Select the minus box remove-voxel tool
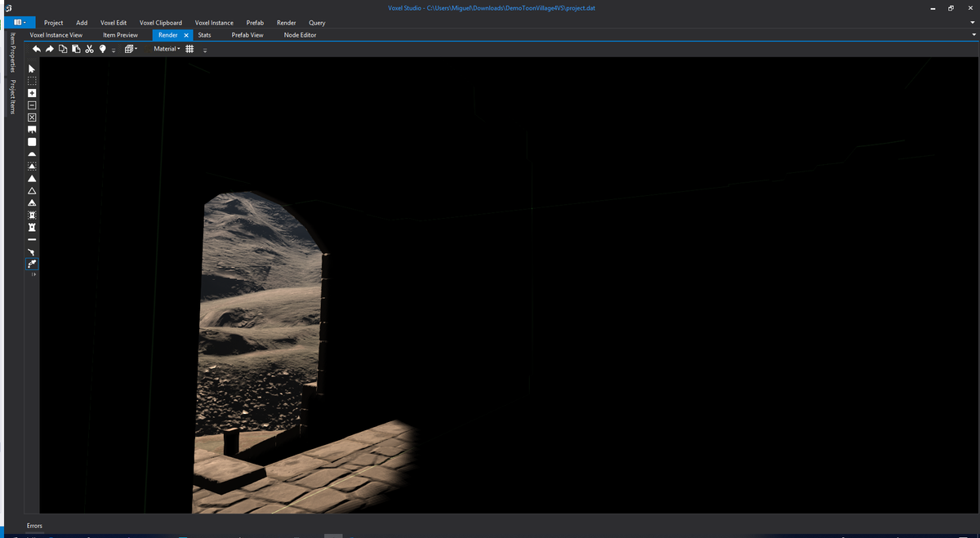 pyautogui.click(x=32, y=105)
